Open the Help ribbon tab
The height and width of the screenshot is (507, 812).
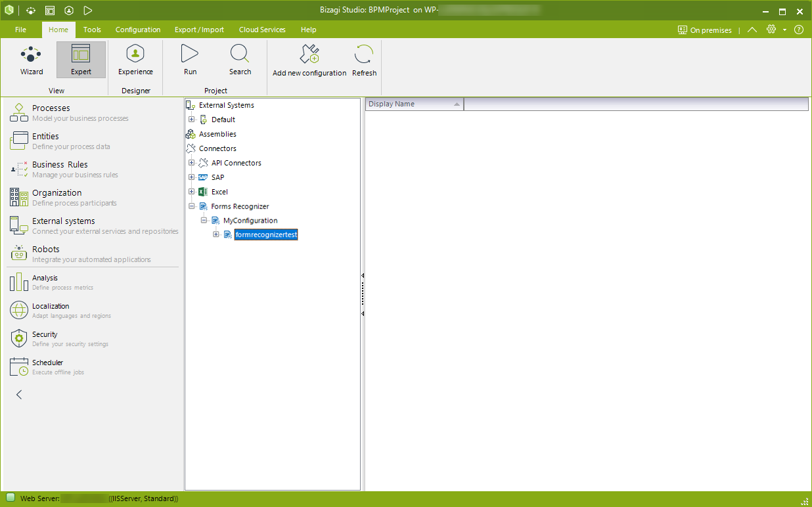pyautogui.click(x=308, y=30)
